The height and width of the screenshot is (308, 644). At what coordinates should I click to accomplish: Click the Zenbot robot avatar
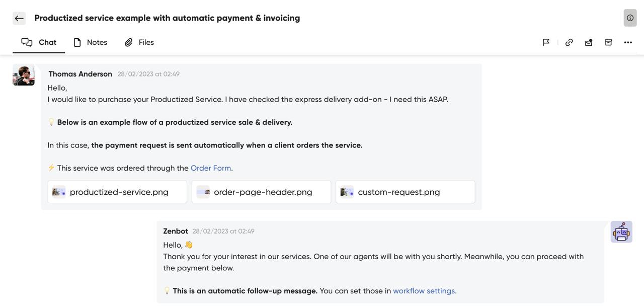click(621, 232)
